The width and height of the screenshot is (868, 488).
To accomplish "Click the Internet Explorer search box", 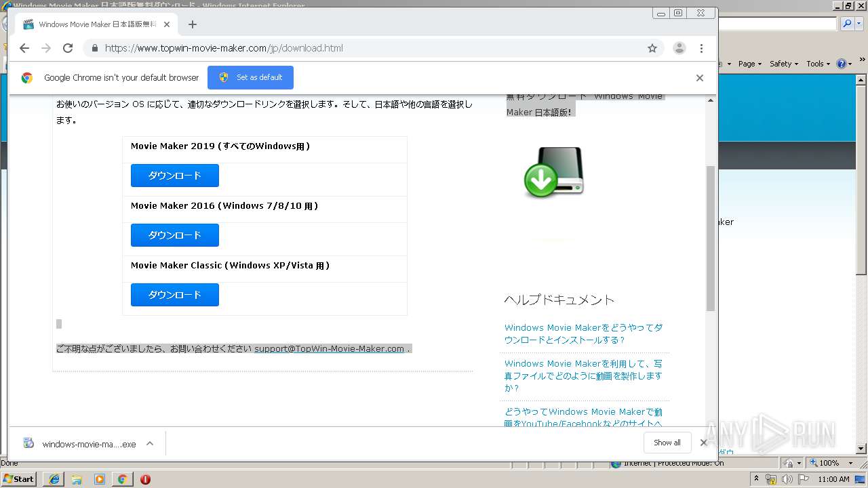I will (x=778, y=24).
